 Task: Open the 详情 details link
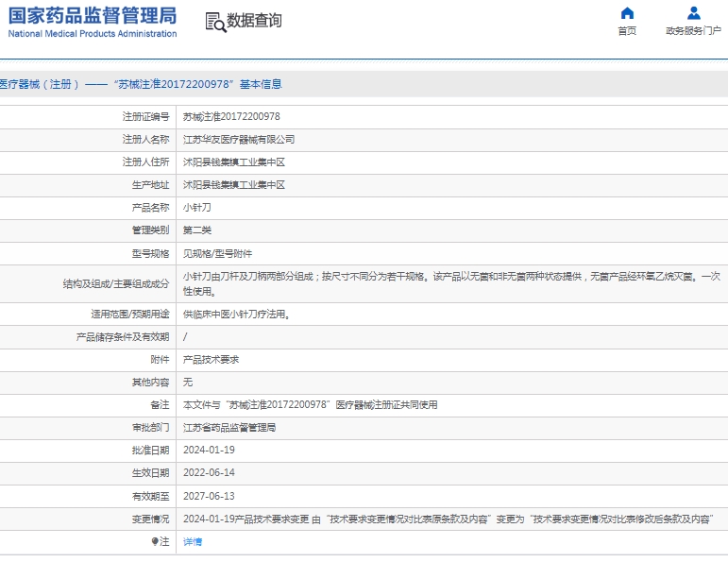193,541
